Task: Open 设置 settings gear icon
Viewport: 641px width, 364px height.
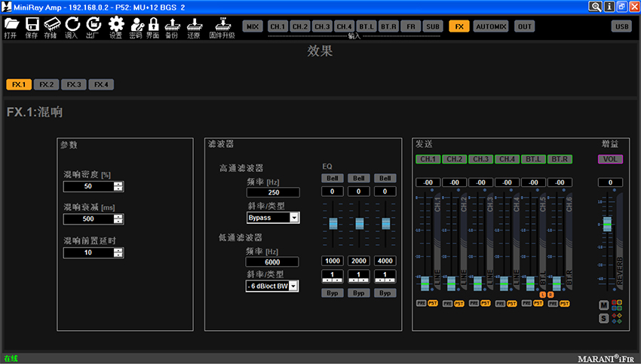Action: (x=115, y=25)
